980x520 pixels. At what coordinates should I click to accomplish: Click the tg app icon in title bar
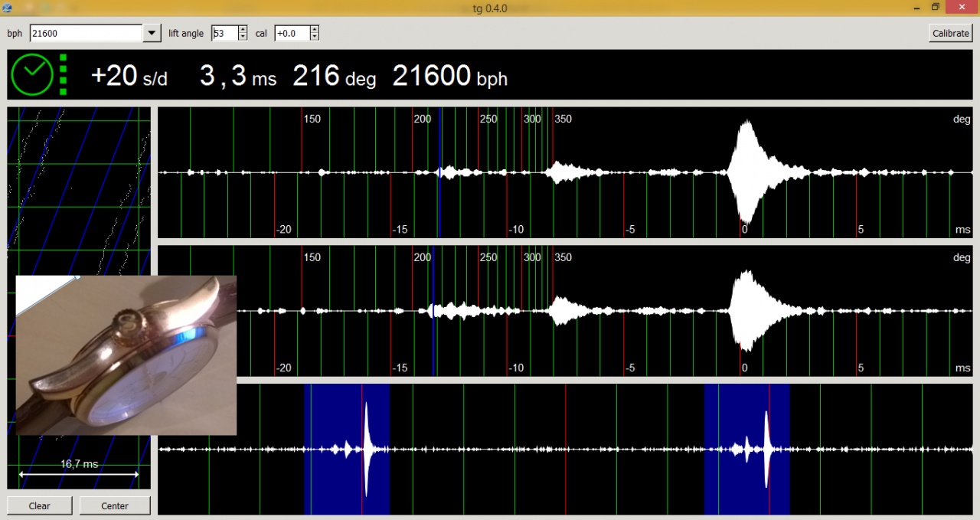tap(9, 7)
